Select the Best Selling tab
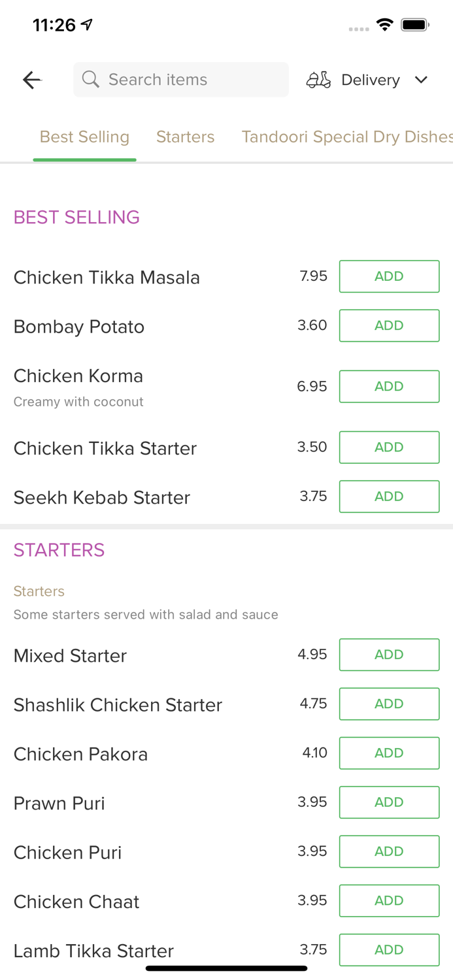Screen dimensions: 453x980 (x=84, y=137)
